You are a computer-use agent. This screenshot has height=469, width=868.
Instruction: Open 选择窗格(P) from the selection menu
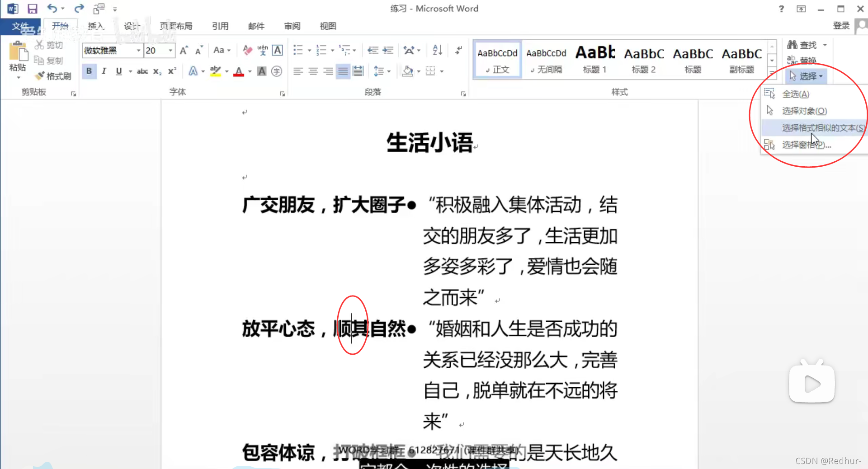coord(806,145)
